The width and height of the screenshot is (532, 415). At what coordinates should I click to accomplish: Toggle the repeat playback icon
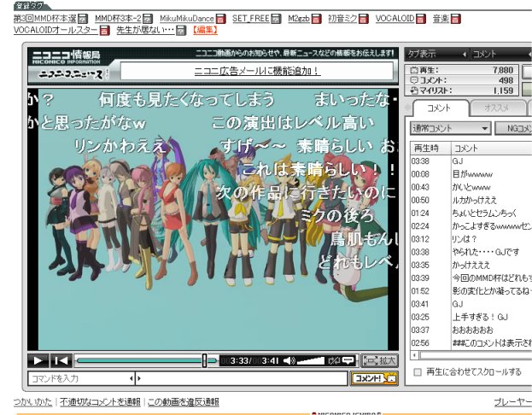coord(334,360)
